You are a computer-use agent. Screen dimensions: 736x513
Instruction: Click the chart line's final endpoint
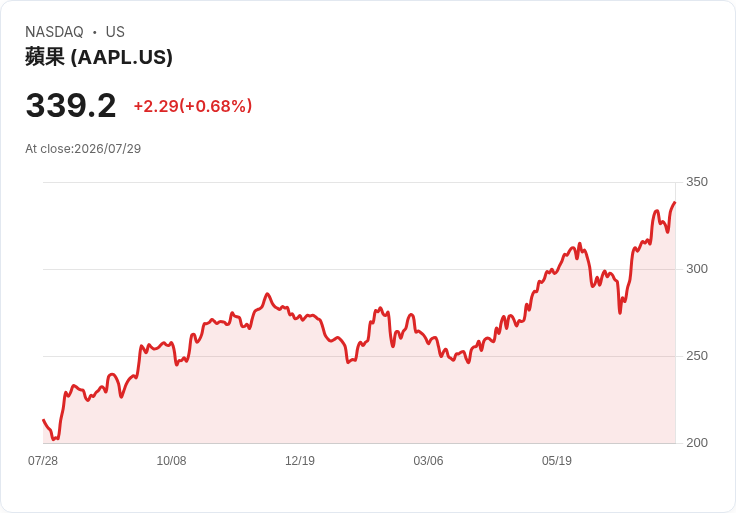click(675, 202)
